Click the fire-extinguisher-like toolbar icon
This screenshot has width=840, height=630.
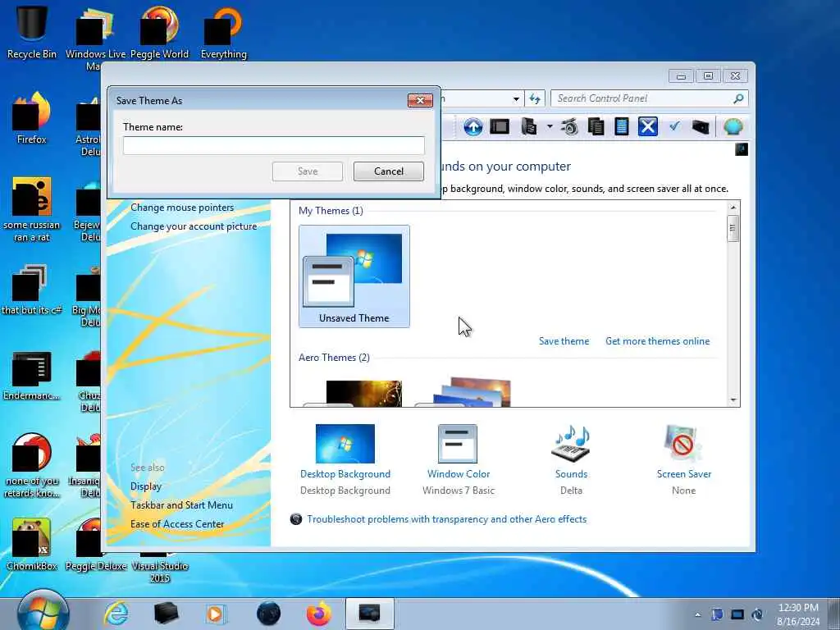[x=569, y=127]
